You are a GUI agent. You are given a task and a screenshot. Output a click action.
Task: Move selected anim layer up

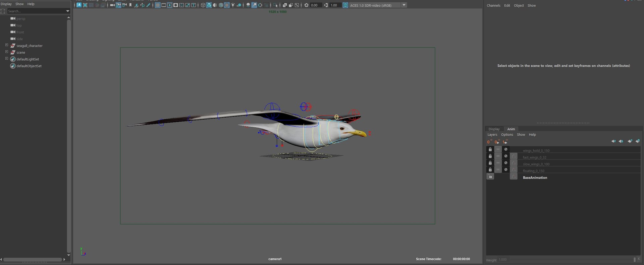coord(613,141)
